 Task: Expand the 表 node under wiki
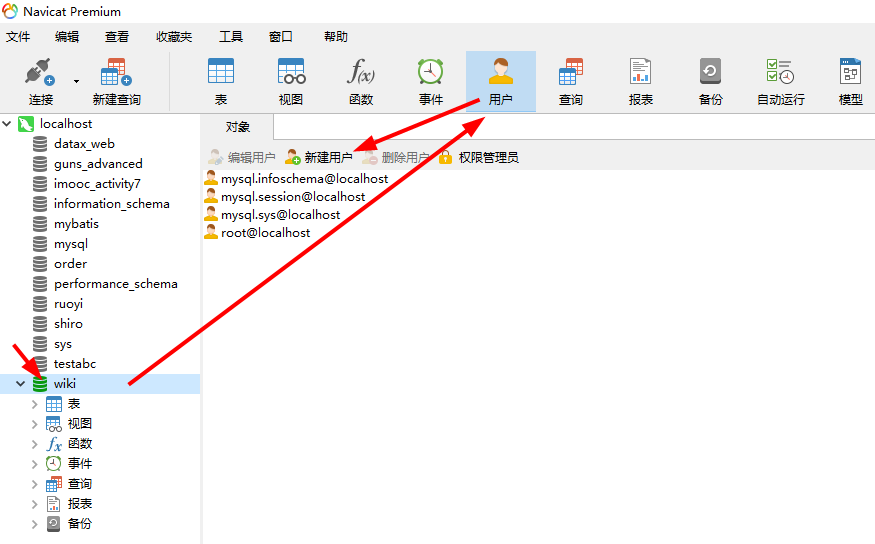tap(35, 404)
